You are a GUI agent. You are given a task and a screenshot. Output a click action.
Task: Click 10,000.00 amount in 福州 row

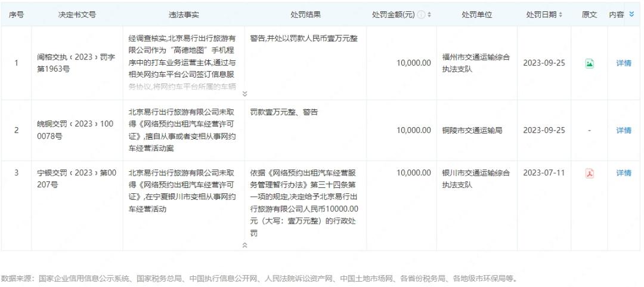tap(414, 63)
